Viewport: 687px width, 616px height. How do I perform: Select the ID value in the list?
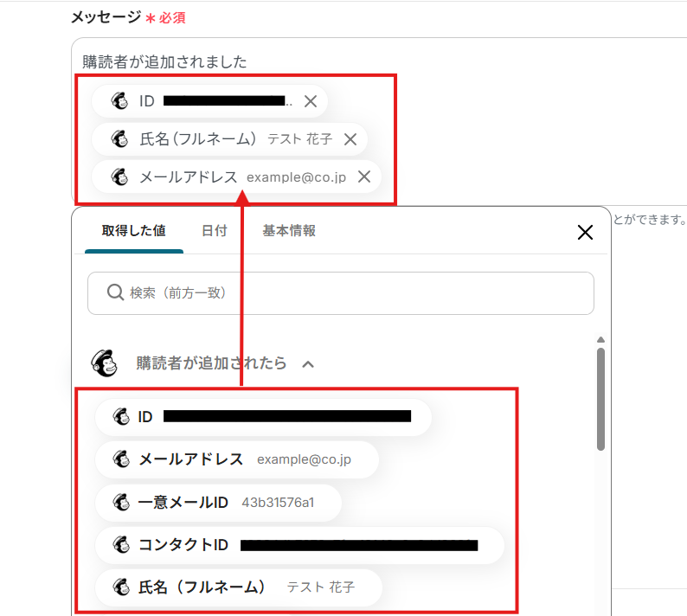(263, 417)
